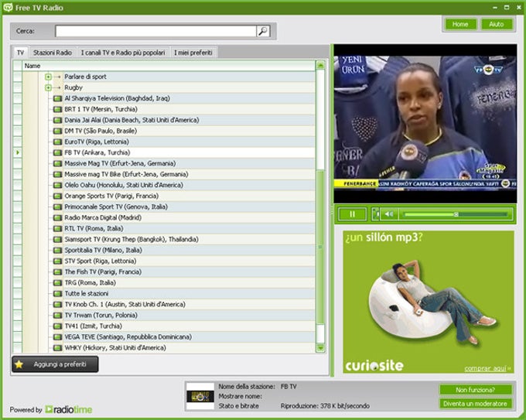Click the star in Aggiungi a preferiti
Viewport: 526px width, 420px height.
(x=19, y=364)
